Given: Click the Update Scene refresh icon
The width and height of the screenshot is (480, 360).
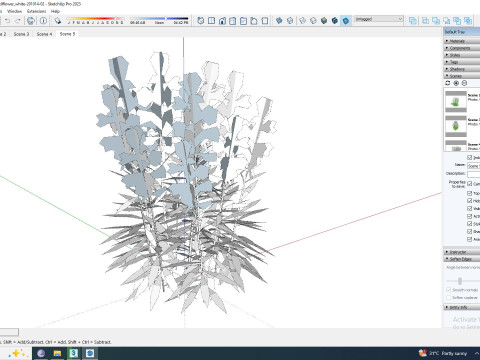Looking at the screenshot, I should 448,83.
